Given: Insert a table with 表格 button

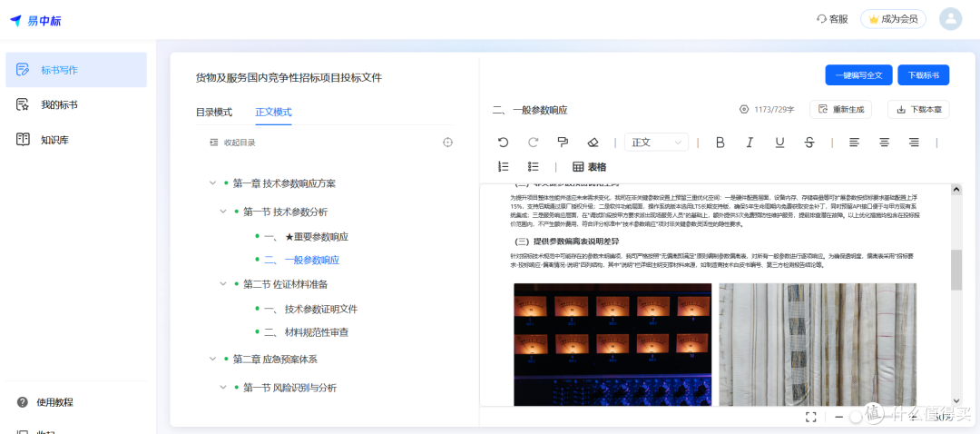Looking at the screenshot, I should (x=590, y=167).
